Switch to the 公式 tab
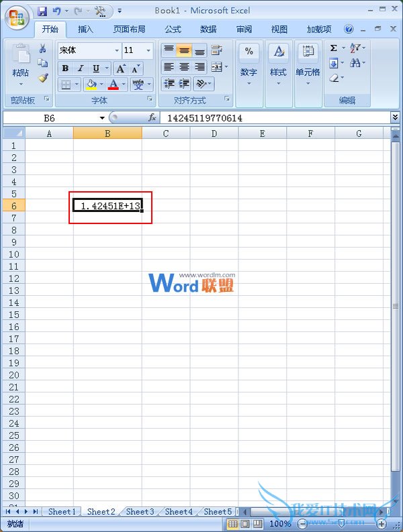This screenshot has width=403, height=532. click(x=173, y=30)
